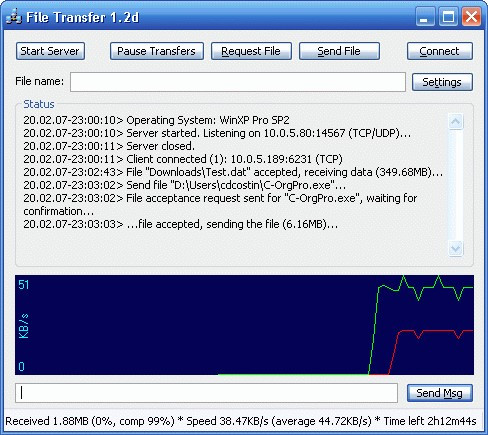
Task: Click the speed graph area
Action: pos(244,325)
